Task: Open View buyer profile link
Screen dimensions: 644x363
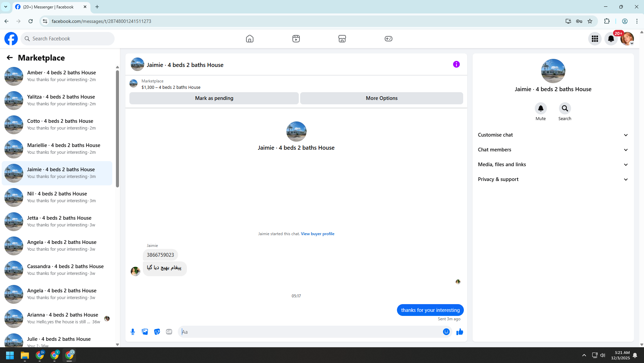Action: click(x=317, y=234)
